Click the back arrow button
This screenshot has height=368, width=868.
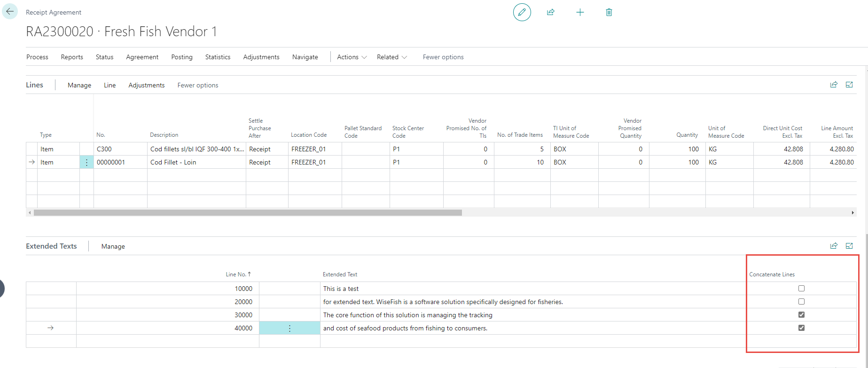(10, 12)
